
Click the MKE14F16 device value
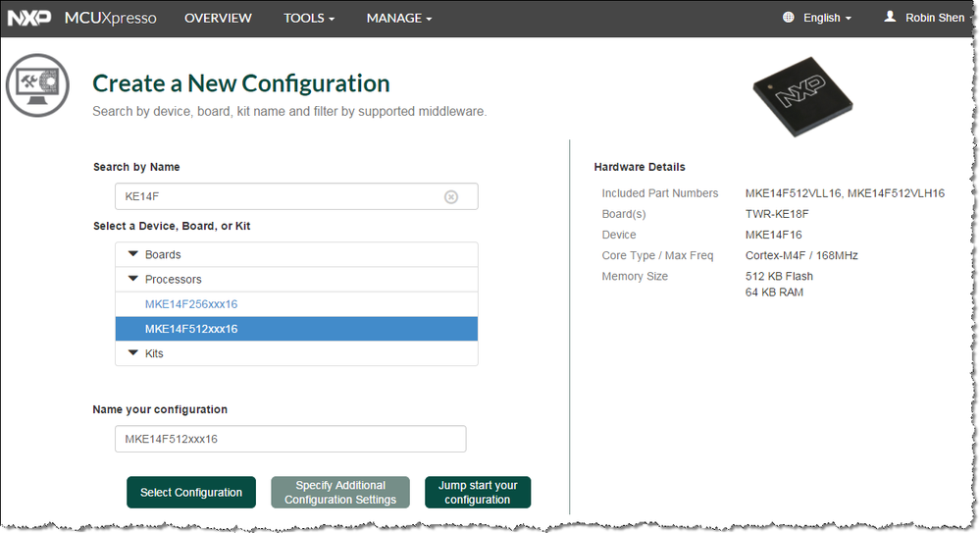(x=774, y=235)
